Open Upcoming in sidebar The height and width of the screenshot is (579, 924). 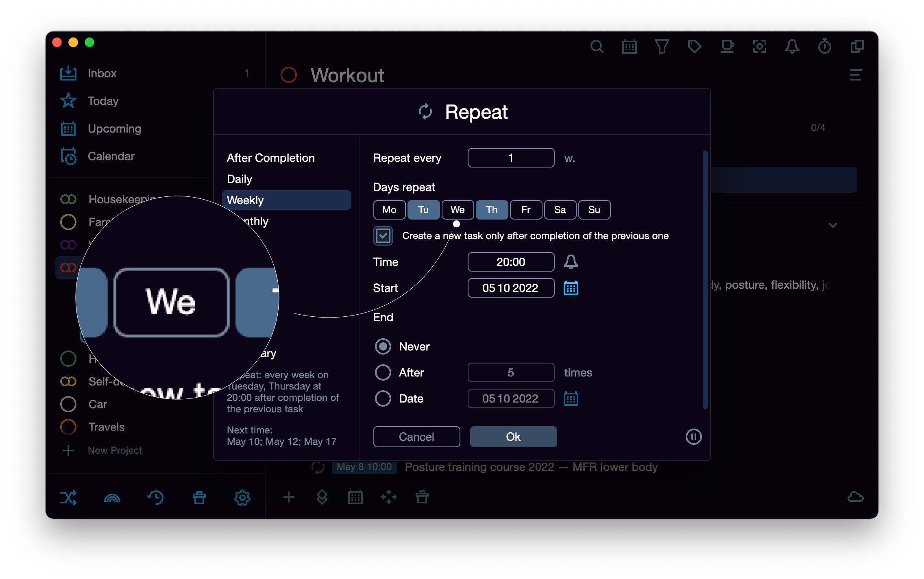(114, 128)
